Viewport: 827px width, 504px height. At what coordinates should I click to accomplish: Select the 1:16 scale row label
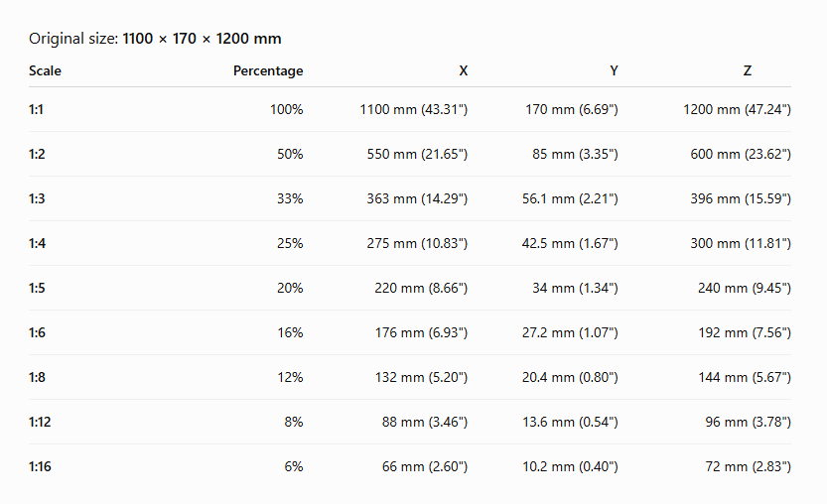coord(40,466)
